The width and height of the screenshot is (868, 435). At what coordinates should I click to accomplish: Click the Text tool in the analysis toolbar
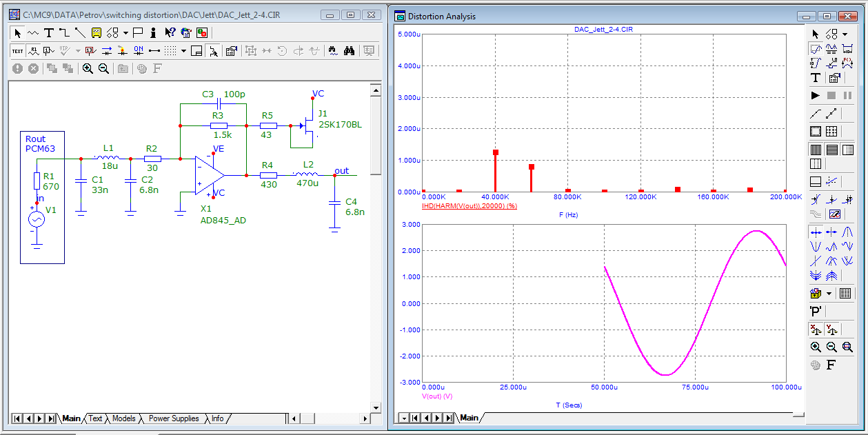pos(816,78)
